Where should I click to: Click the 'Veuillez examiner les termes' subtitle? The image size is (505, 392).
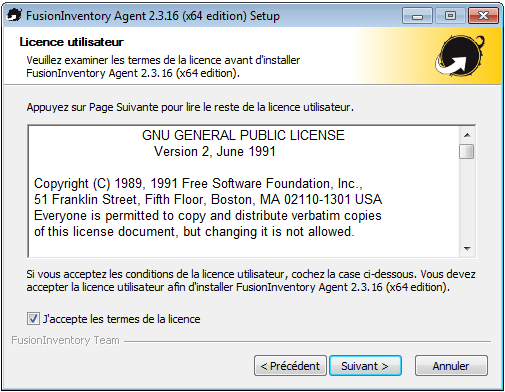pos(163,66)
